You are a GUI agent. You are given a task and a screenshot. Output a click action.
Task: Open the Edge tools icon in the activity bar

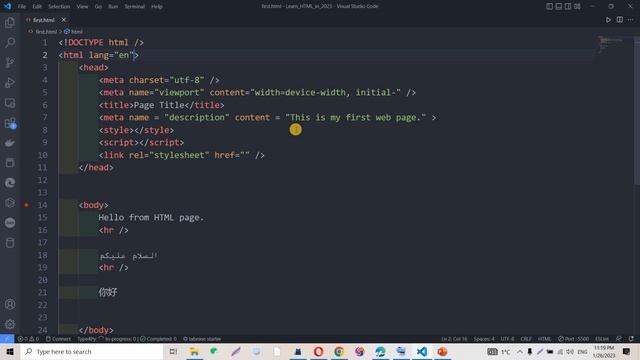10,182
